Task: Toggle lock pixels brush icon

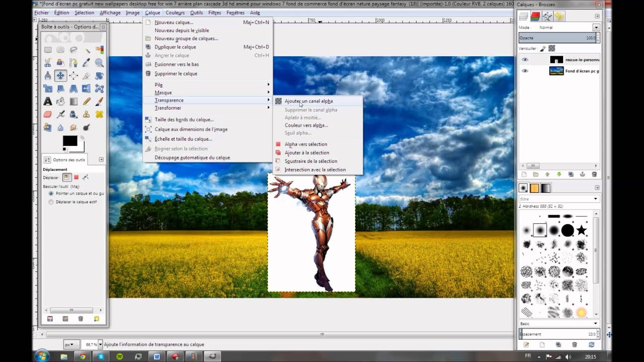Action: pyautogui.click(x=543, y=48)
